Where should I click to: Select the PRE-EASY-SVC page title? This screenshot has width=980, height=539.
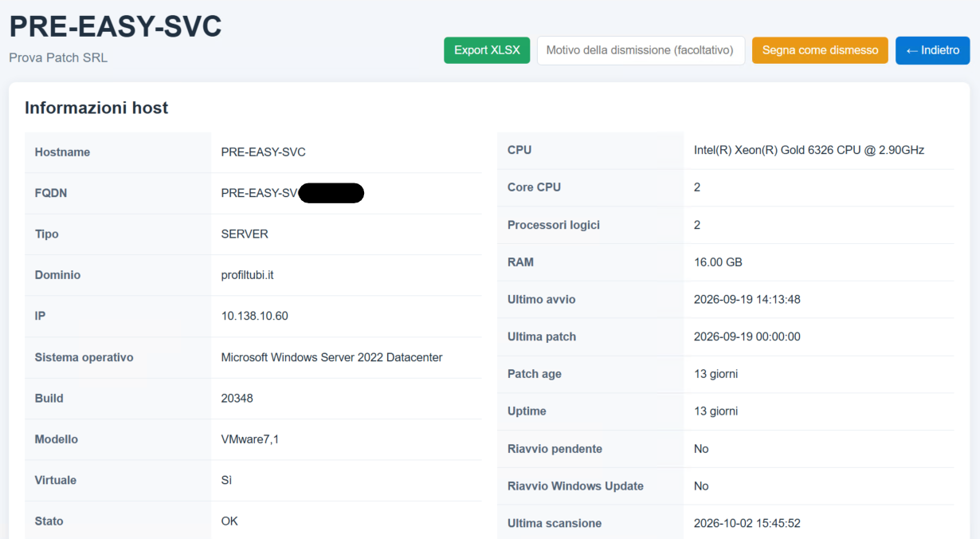point(116,26)
